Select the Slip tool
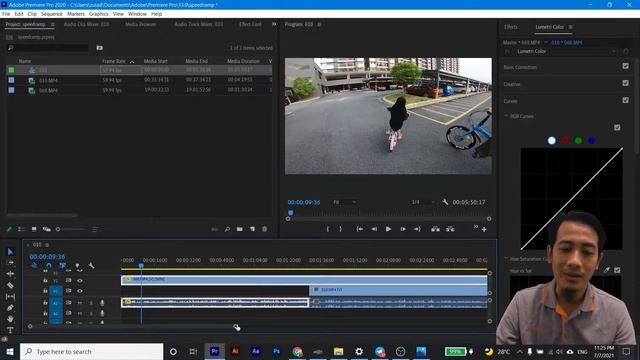The height and width of the screenshot is (360, 640). click(x=10, y=296)
